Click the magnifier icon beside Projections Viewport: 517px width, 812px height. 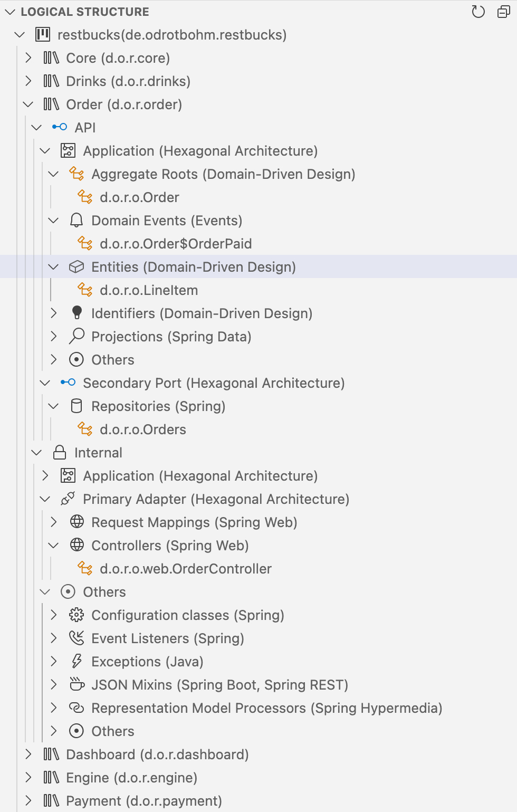tap(76, 337)
